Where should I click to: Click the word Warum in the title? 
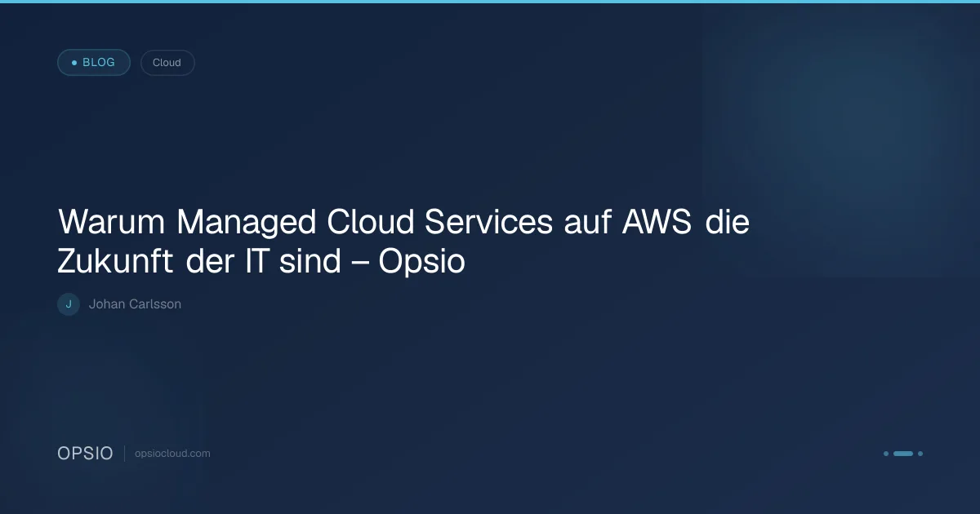point(113,222)
